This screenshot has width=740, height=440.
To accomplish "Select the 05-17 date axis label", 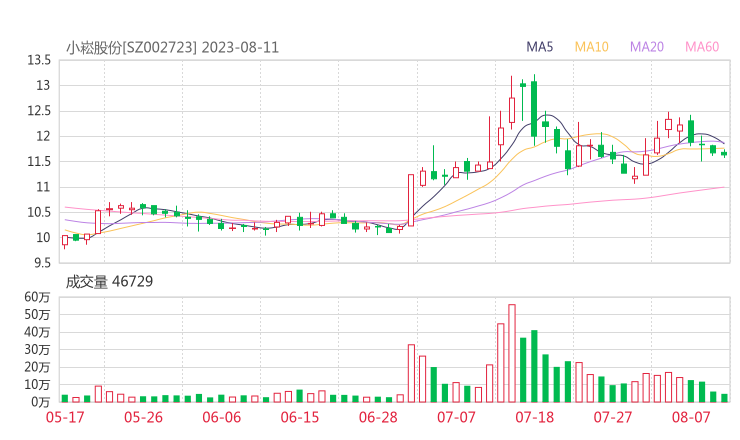I will point(65,417).
